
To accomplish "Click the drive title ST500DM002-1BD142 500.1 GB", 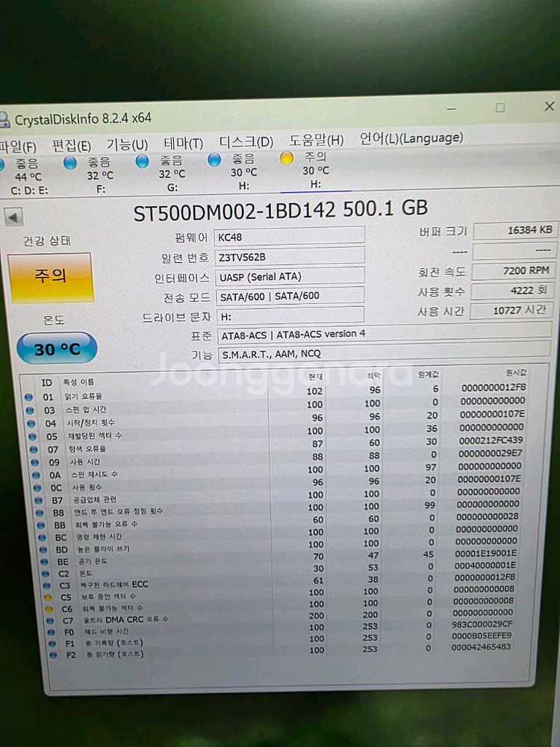I will pyautogui.click(x=281, y=211).
